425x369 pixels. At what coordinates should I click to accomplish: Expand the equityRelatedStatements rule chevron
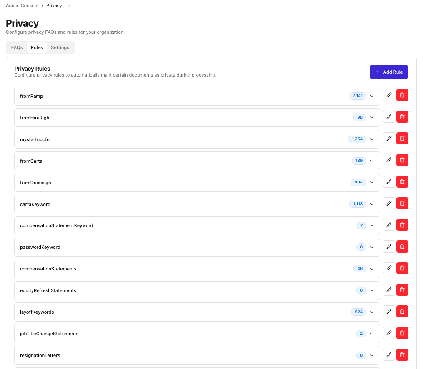click(372, 291)
